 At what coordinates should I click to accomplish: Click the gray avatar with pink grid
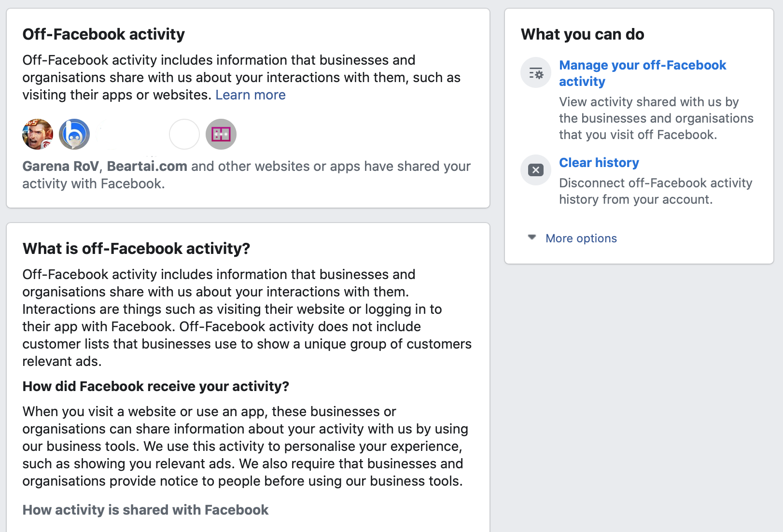221,134
